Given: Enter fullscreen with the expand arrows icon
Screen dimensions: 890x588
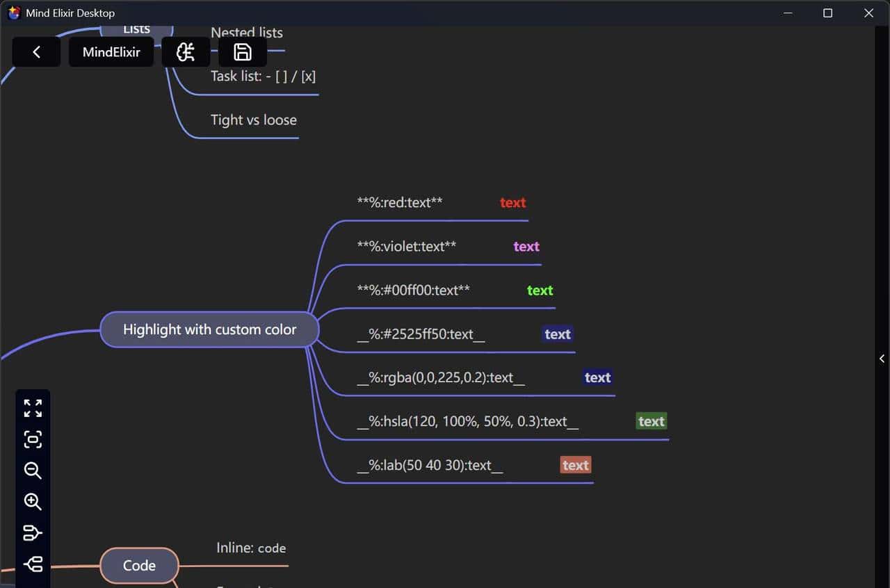Looking at the screenshot, I should 33,408.
